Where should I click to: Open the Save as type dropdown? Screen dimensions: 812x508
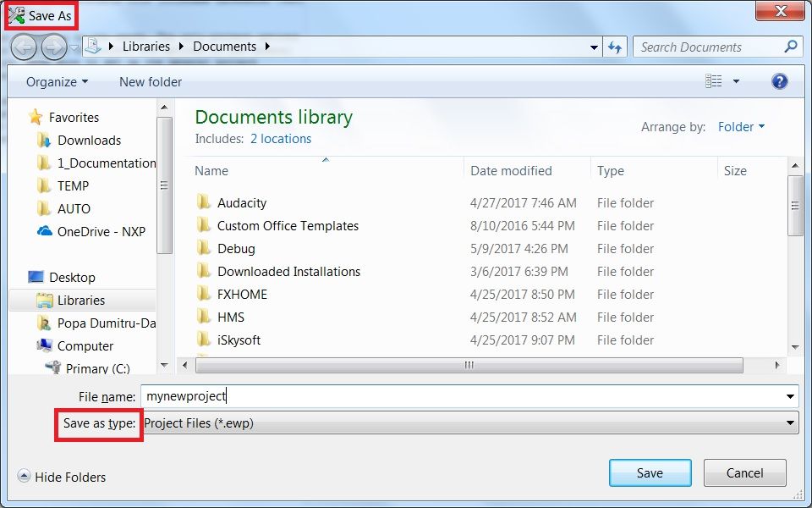pyautogui.click(x=469, y=423)
